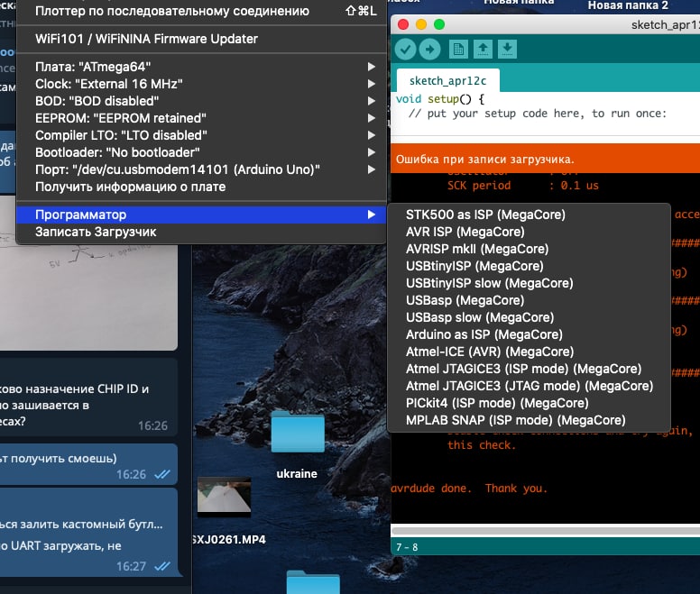700x594 pixels.
Task: Select USBtinyISP (MegaCore) programmer
Action: [x=530, y=266]
